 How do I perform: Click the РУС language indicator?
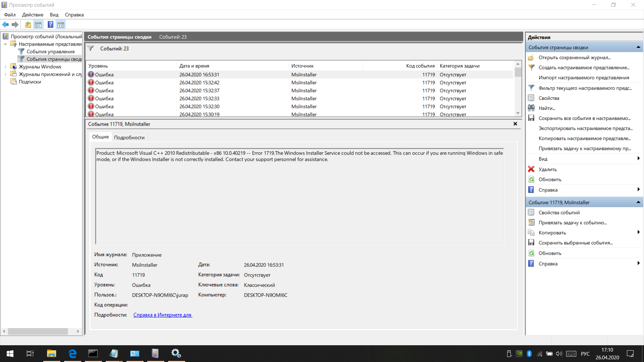[x=585, y=354]
